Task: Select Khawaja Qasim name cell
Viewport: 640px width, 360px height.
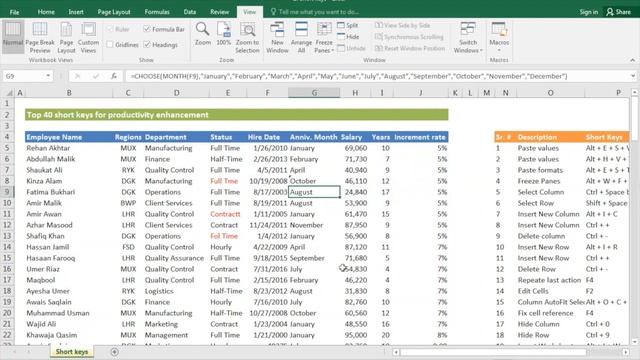Action: 69,335
